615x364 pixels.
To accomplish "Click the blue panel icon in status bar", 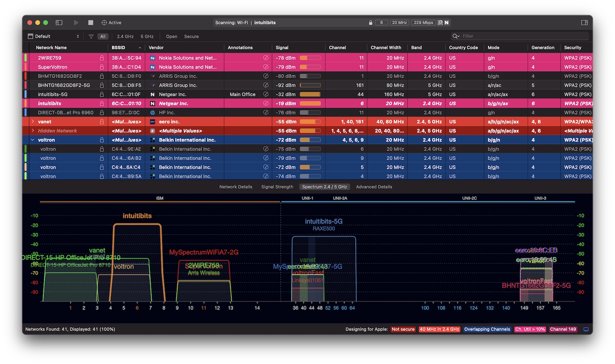I will tap(586, 329).
